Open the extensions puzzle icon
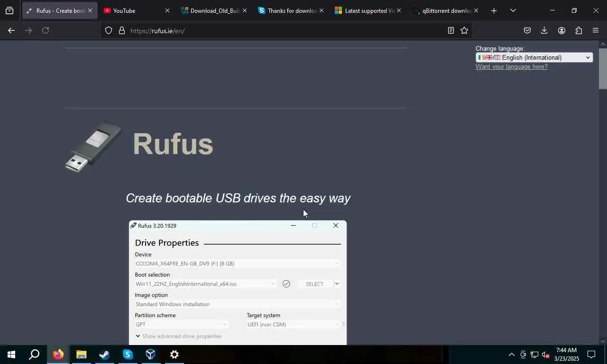Viewport: 607px width, 364px height. (x=579, y=30)
